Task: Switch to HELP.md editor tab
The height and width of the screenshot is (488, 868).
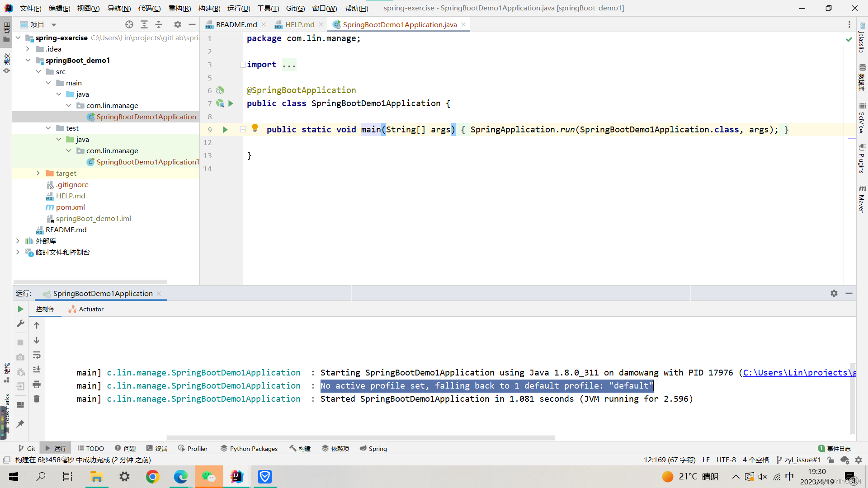Action: pyautogui.click(x=299, y=24)
